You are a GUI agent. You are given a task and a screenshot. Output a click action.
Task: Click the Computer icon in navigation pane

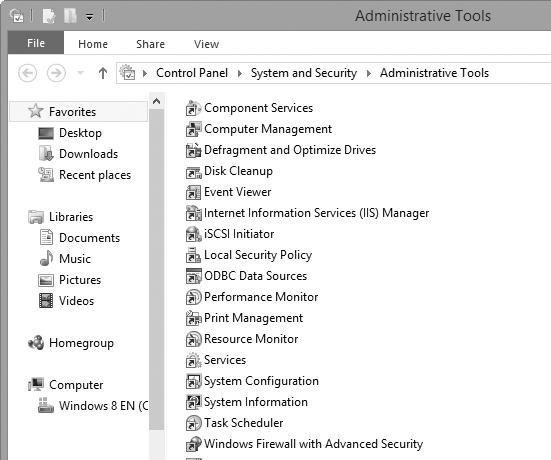(x=36, y=384)
